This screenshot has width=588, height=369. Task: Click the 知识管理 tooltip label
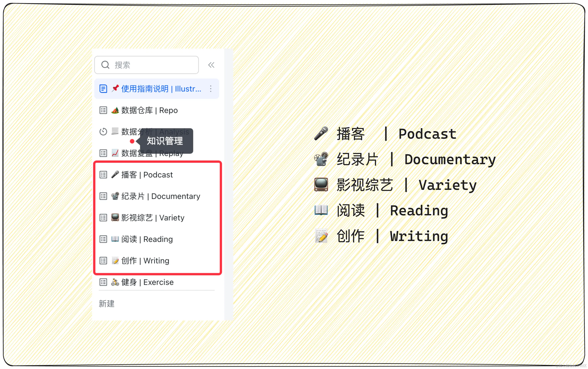[165, 141]
